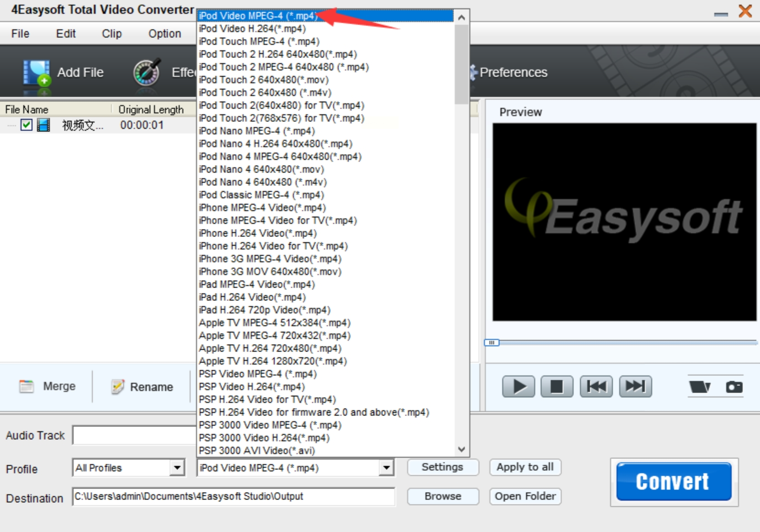Open the Effect tool icon
Image resolution: width=760 pixels, height=532 pixels.
pyautogui.click(x=147, y=72)
